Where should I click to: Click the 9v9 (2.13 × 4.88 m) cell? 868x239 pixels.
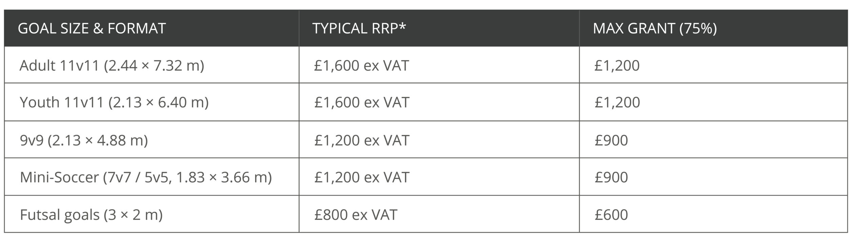(x=84, y=140)
